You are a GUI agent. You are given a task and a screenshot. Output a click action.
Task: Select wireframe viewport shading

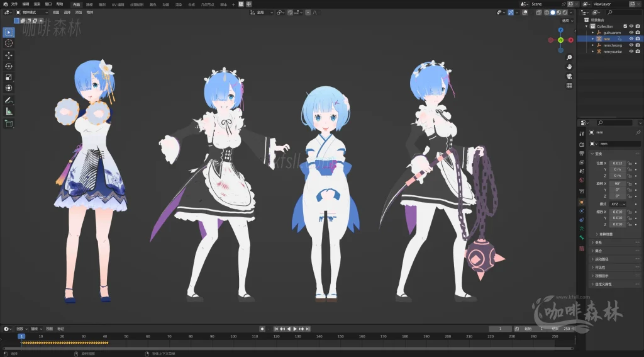547,13
